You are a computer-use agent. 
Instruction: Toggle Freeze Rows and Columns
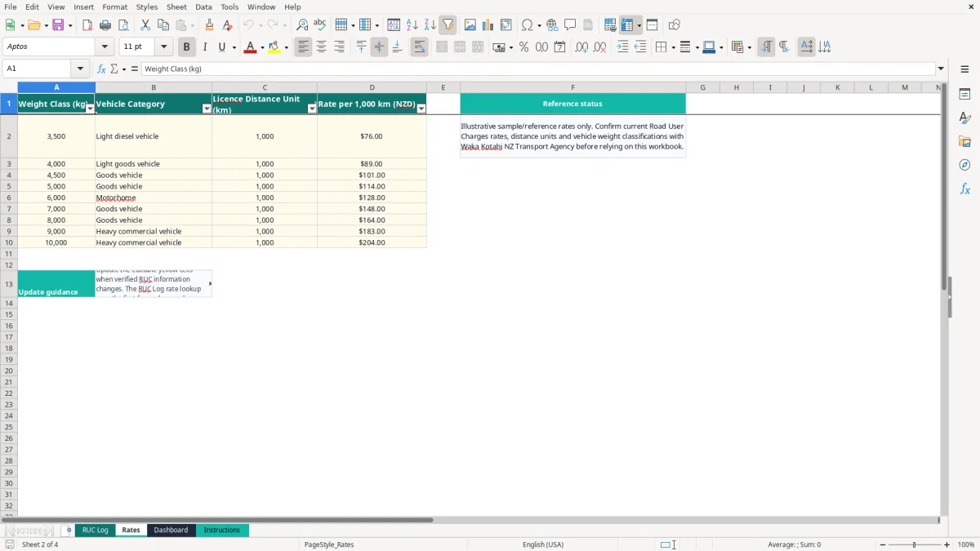click(x=627, y=25)
